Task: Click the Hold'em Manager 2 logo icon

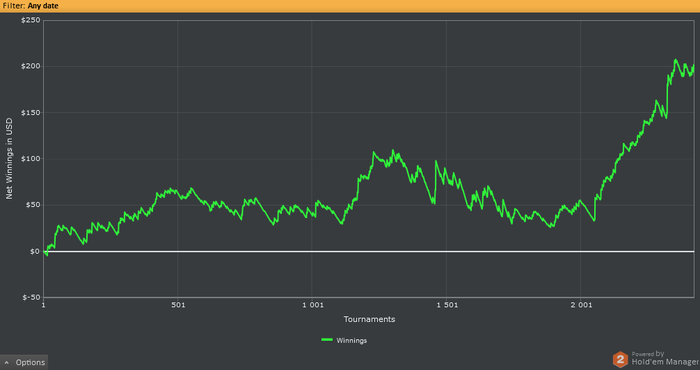Action: pyautogui.click(x=620, y=359)
